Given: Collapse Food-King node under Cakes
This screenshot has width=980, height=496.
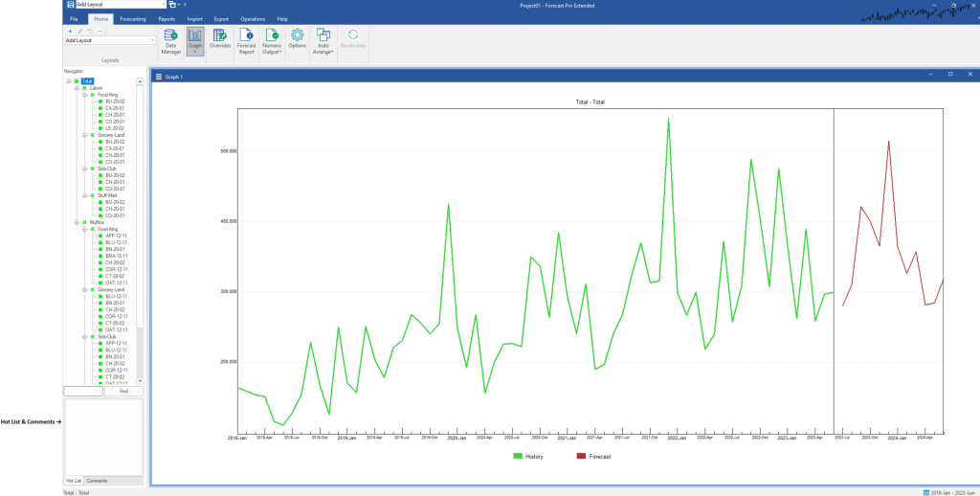Looking at the screenshot, I should click(85, 95).
